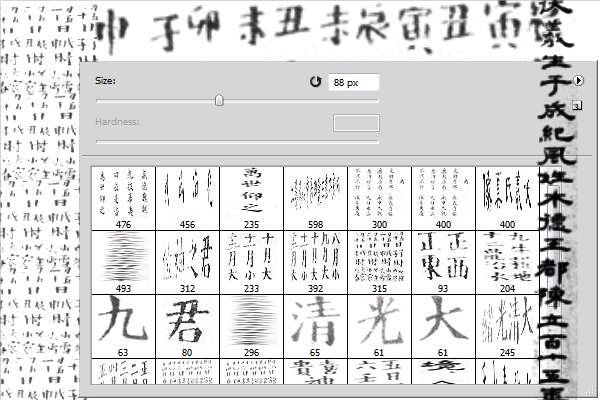Viewport: 600px width, 400px height.
Task: Click the Hardness slider track
Action: pos(237,141)
